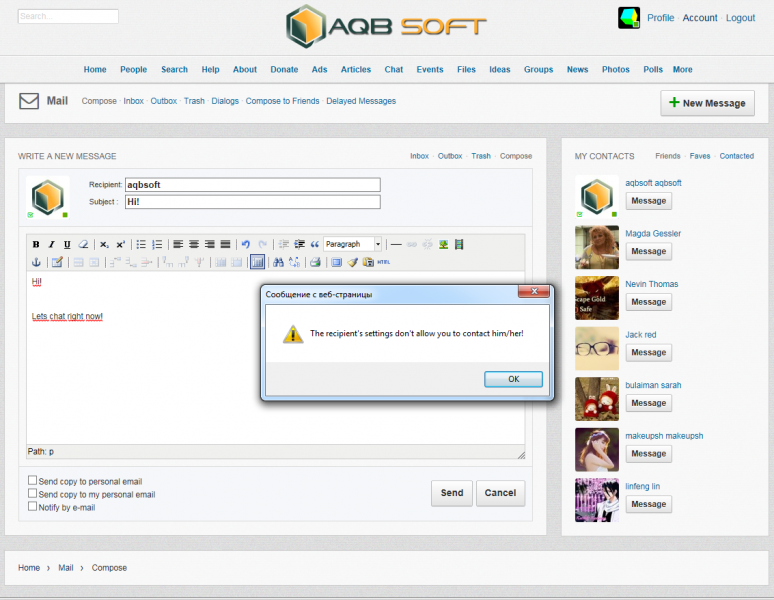Open find binoculars tool
Image resolution: width=774 pixels, height=600 pixels.
[278, 262]
